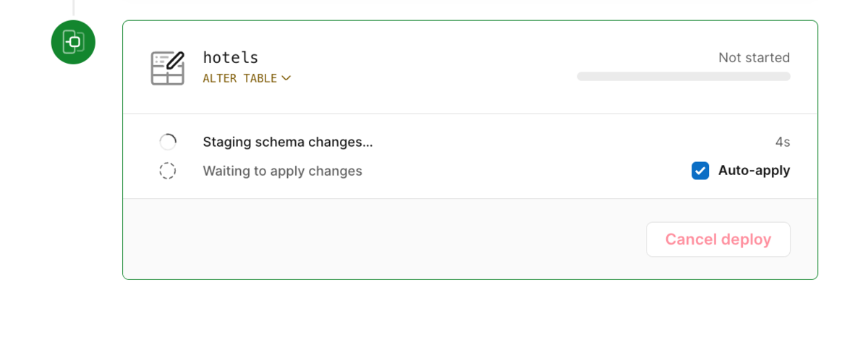Click the Not started status label
Image resolution: width=868 pixels, height=340 pixels.
click(x=754, y=58)
